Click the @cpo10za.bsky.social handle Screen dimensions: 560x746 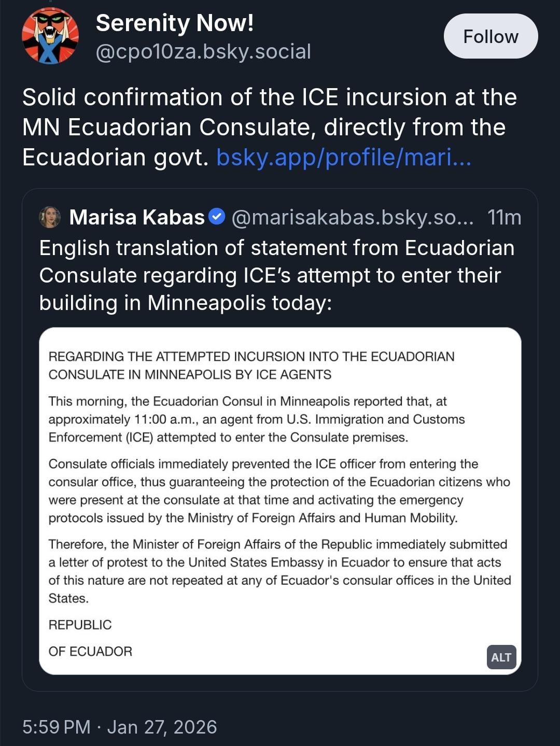(x=203, y=51)
